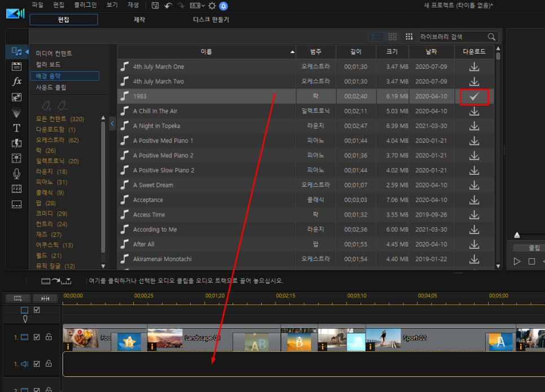Click the Undo arrow icon
Image resolution: width=545 pixels, height=392 pixels.
[168, 6]
